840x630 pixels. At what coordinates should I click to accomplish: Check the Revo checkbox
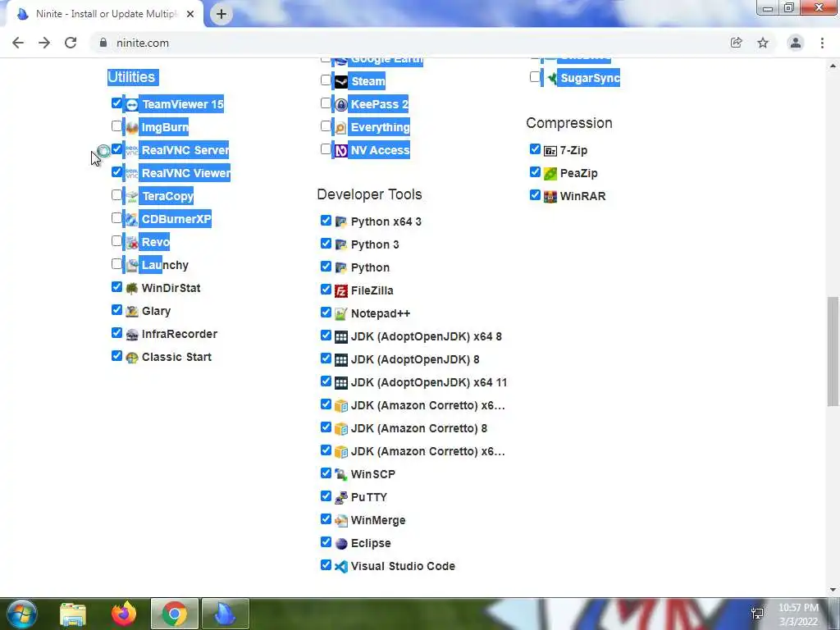pyautogui.click(x=116, y=241)
